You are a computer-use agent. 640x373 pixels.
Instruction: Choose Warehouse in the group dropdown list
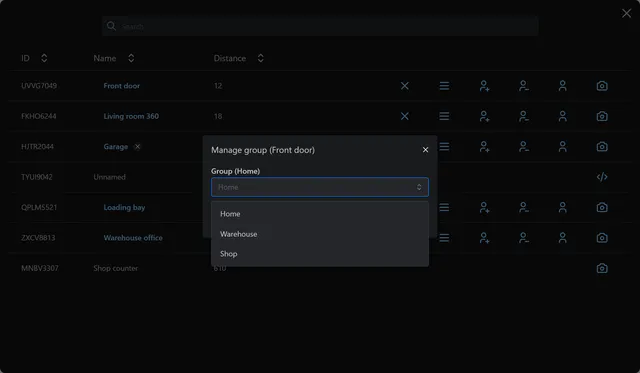tap(320, 234)
